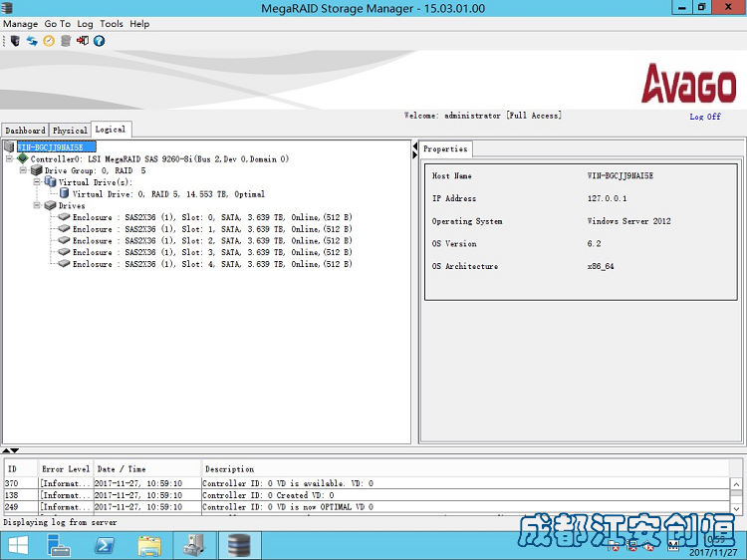Click the x86_64 architecture value
This screenshot has height=560, width=747.
(601, 266)
